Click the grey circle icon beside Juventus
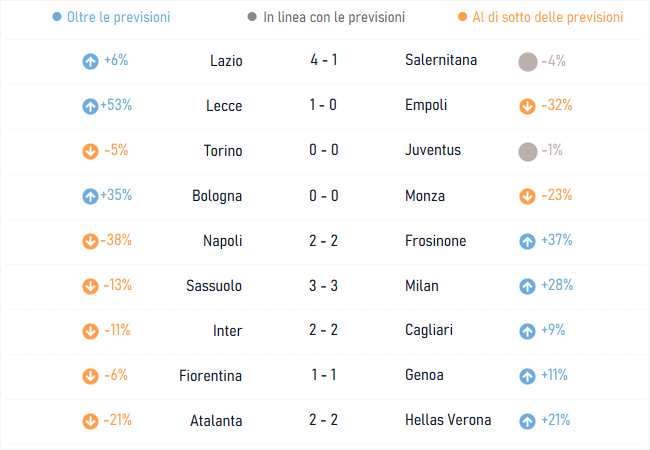Viewport: 650px width, 450px height. coord(528,152)
